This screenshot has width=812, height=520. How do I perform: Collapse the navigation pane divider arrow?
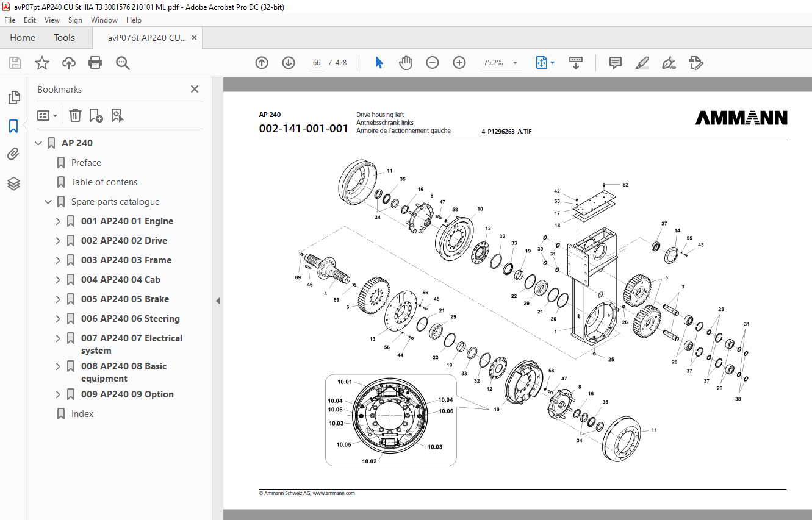click(218, 301)
